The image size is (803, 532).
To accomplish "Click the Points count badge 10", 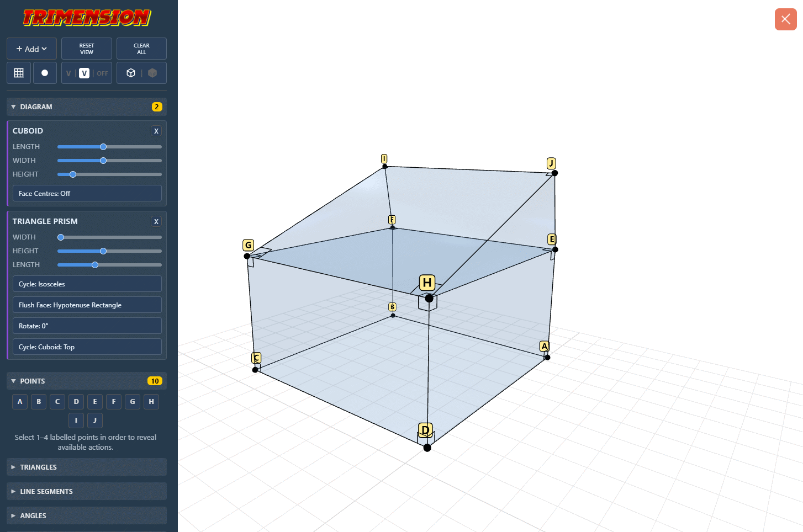I will (x=155, y=381).
